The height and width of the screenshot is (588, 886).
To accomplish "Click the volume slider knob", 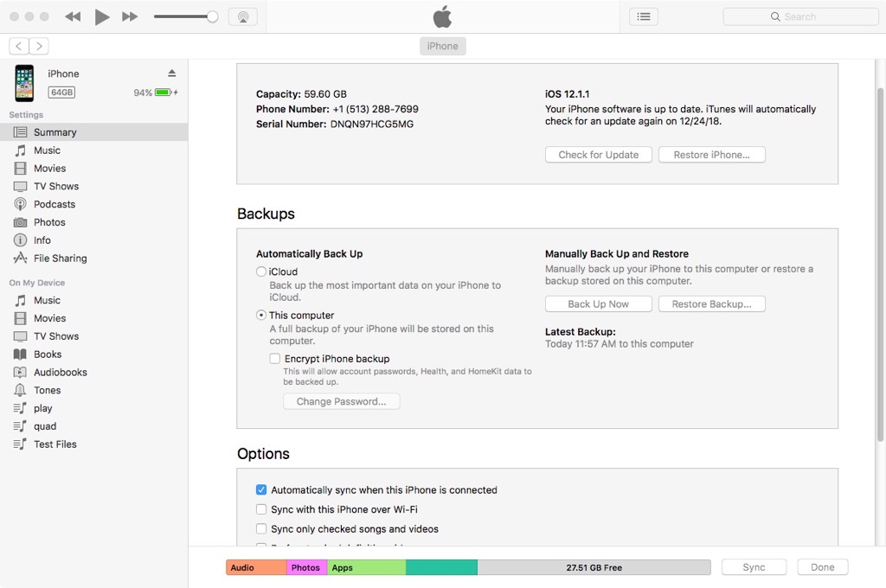I will coord(212,16).
